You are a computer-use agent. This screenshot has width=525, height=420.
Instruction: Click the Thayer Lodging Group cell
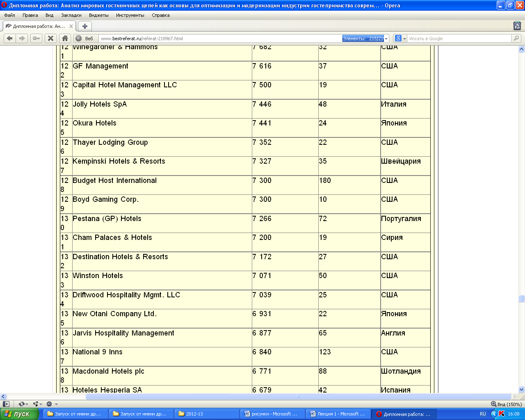point(162,147)
